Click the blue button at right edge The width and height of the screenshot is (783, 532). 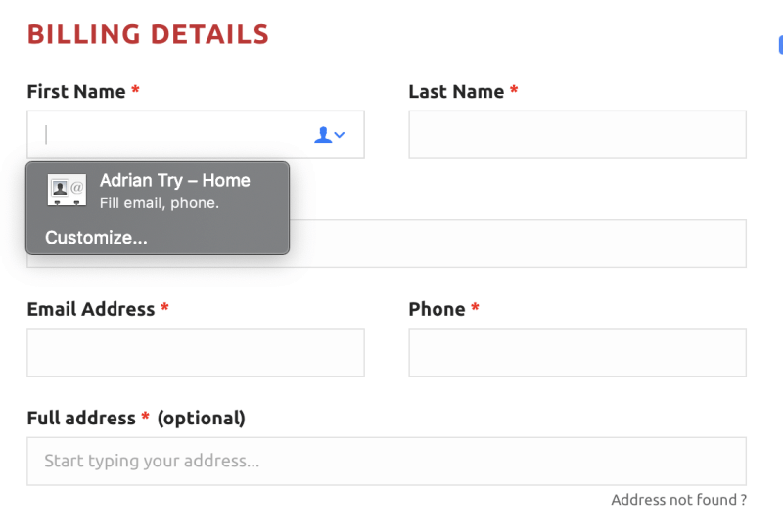click(x=780, y=45)
